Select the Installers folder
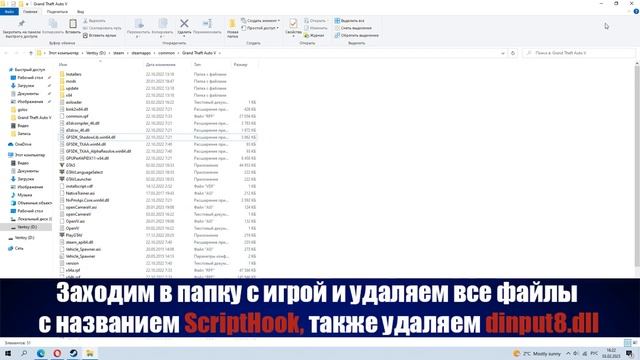Screen dimensions: 640x360 click(74, 74)
